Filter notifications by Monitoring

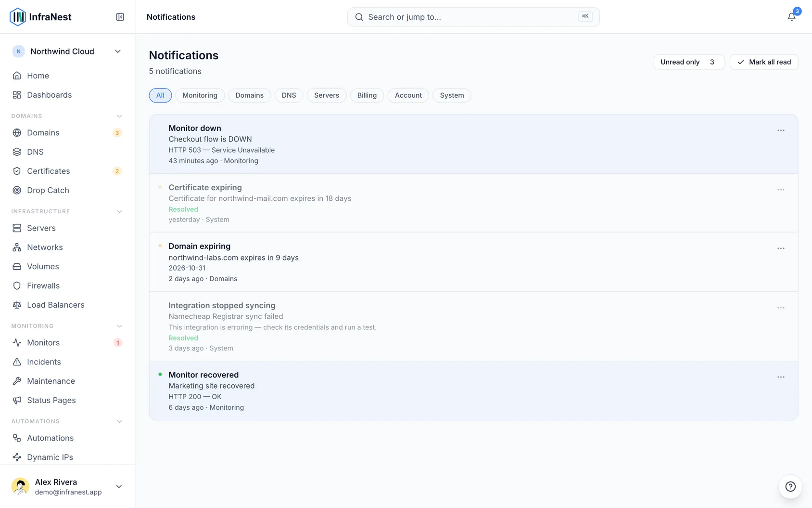[x=200, y=95]
